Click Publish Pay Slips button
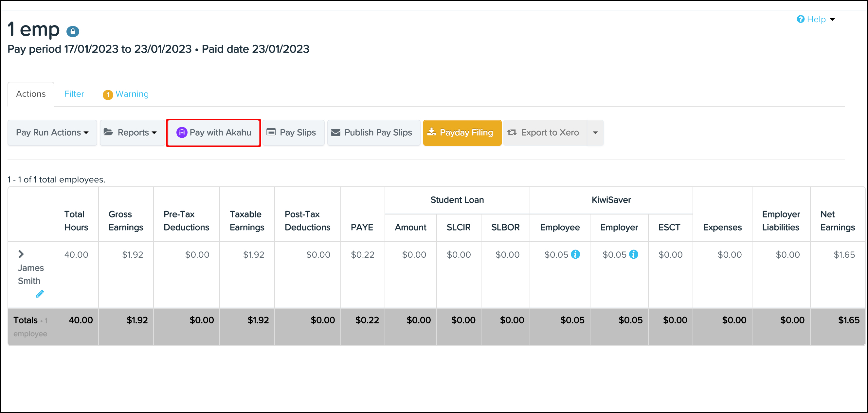 pyautogui.click(x=373, y=133)
